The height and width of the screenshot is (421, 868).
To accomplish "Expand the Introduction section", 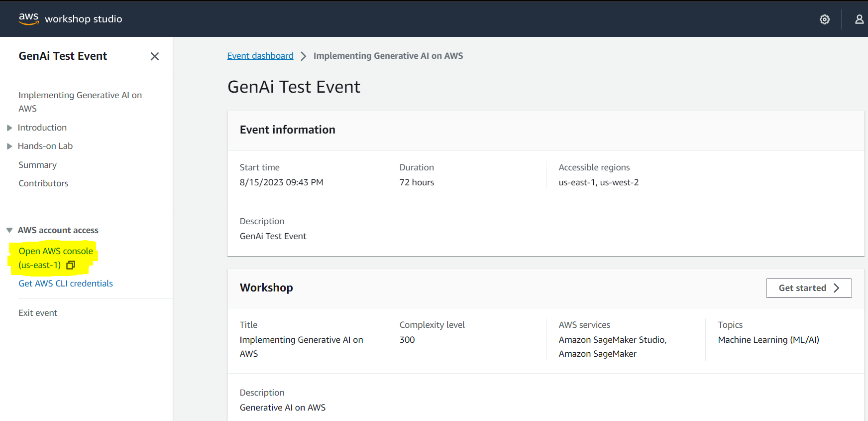I will pyautogui.click(x=9, y=128).
